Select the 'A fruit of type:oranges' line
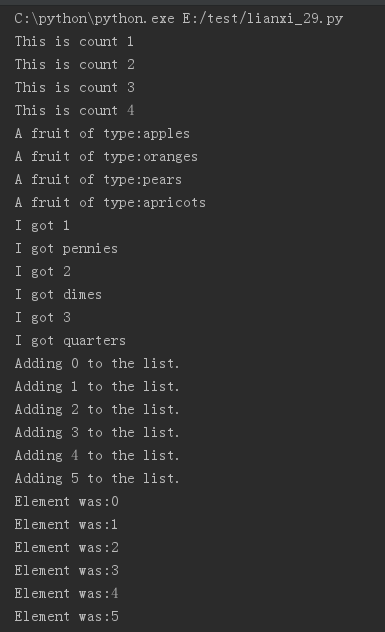This screenshot has width=385, height=632. point(106,157)
